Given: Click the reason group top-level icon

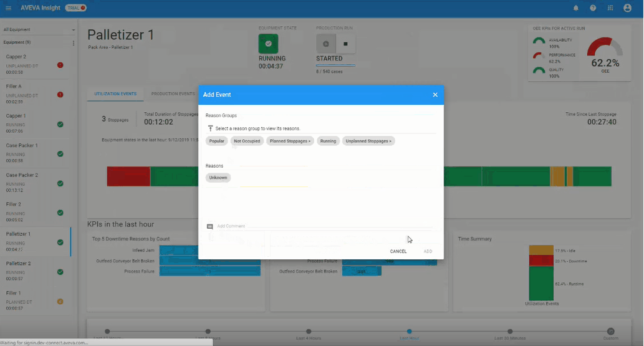Looking at the screenshot, I should point(210,128).
